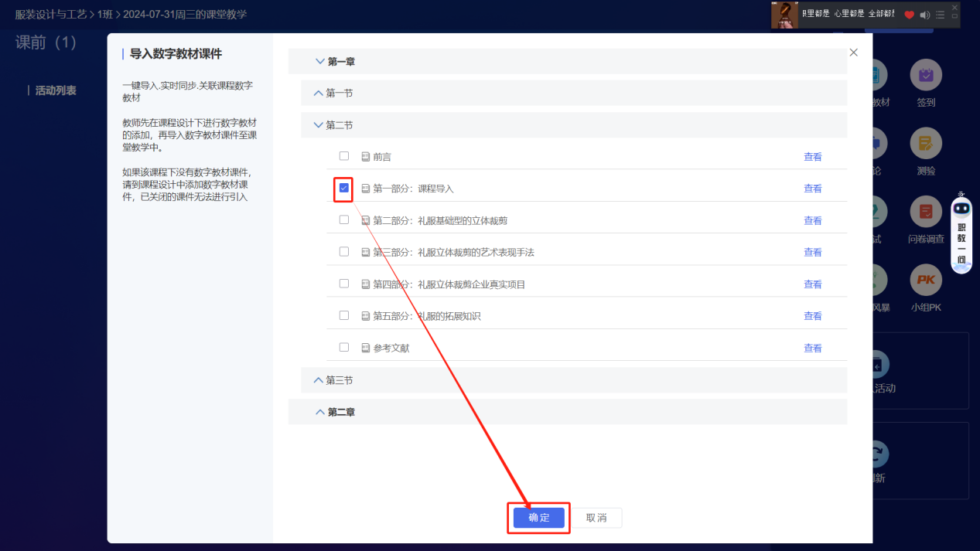Open the playlist icon in the music player

click(x=938, y=14)
